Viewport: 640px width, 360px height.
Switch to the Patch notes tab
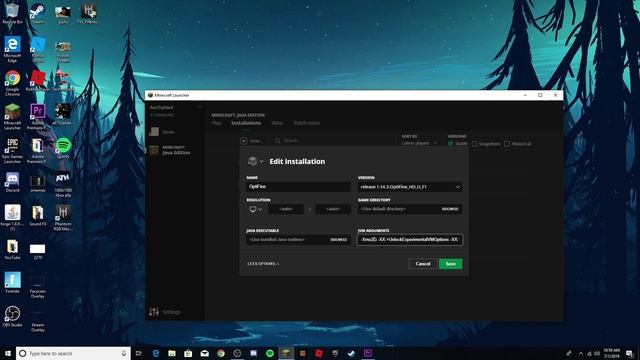click(x=307, y=123)
